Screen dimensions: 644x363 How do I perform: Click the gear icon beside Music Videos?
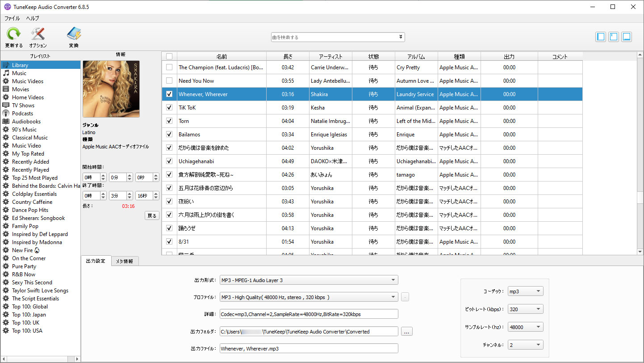tap(6, 81)
